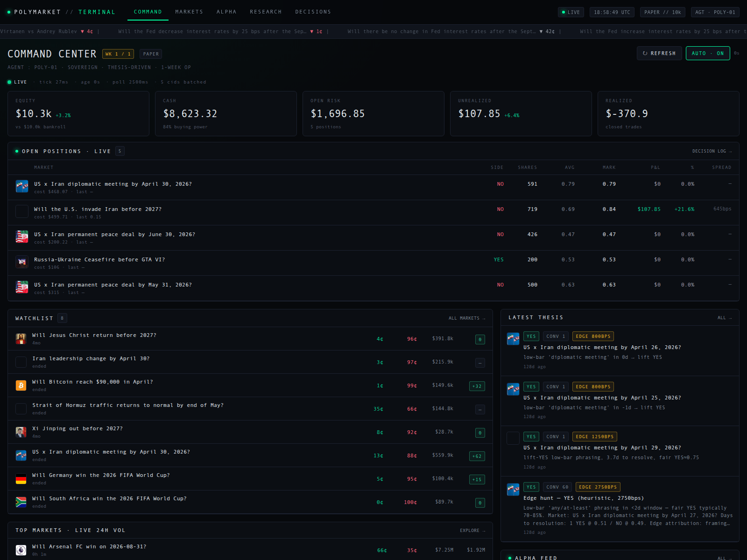Switch to the COMMAND tab

tap(148, 12)
